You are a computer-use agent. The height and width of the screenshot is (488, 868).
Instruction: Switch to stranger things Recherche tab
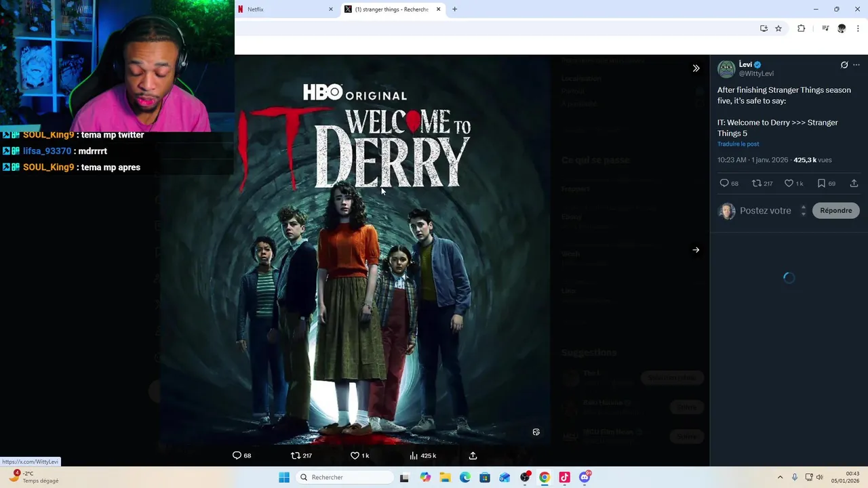click(x=393, y=9)
